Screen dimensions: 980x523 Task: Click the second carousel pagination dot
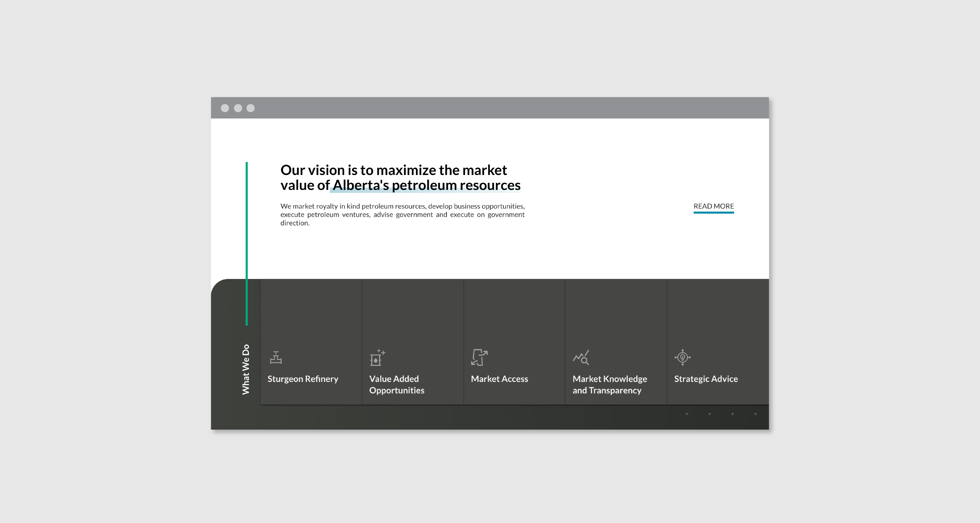coord(710,414)
